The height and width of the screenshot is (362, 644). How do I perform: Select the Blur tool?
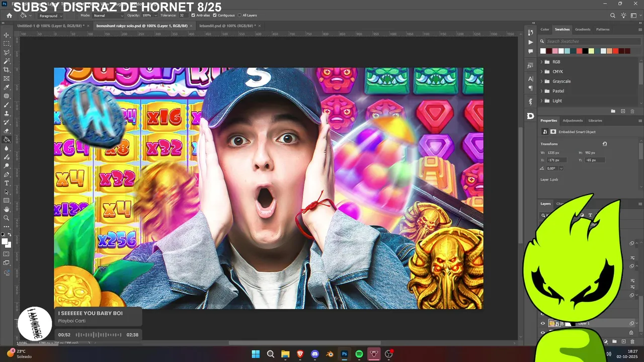7,148
